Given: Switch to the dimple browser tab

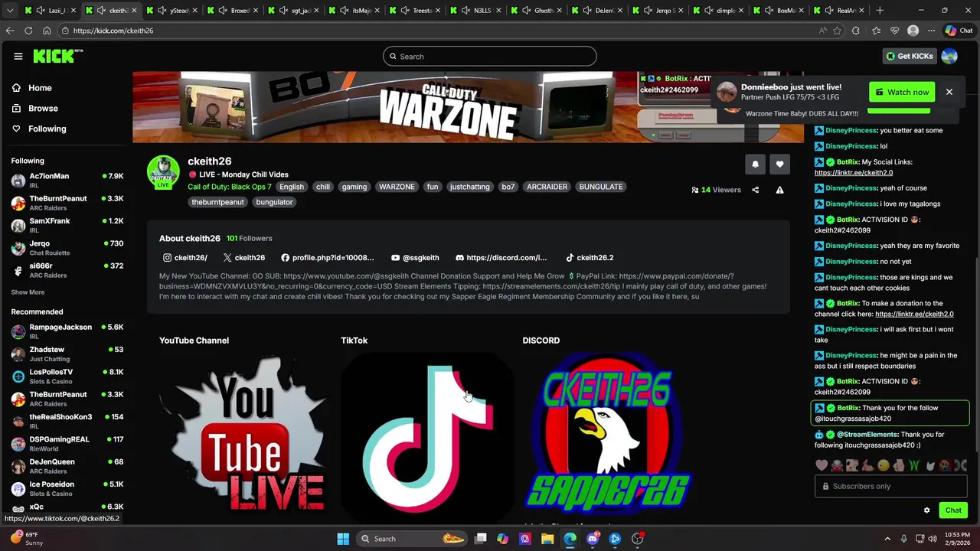Looking at the screenshot, I should [719, 11].
